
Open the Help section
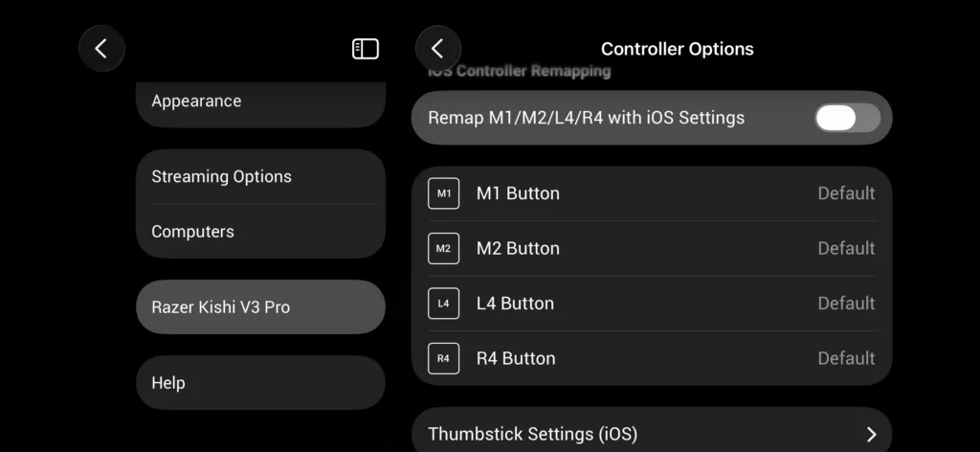click(x=260, y=383)
